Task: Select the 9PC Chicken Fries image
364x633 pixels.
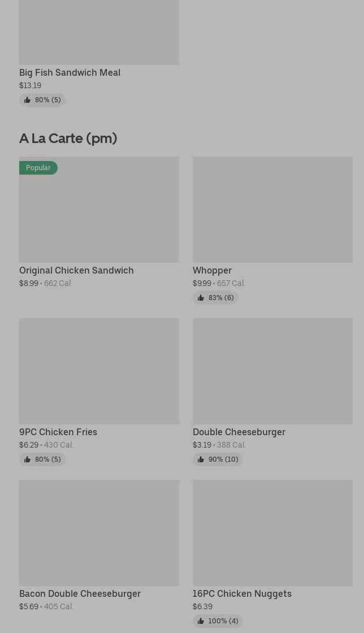Action: (x=99, y=371)
